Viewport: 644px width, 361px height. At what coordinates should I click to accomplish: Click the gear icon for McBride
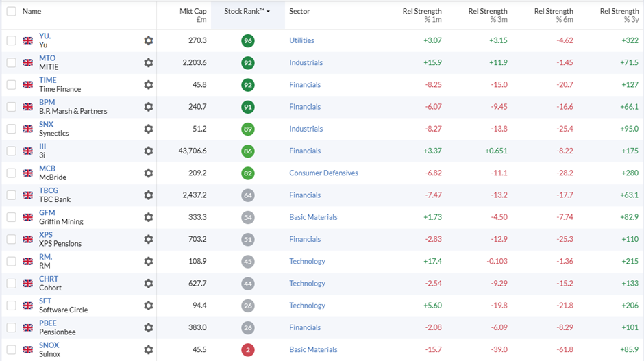coord(148,173)
